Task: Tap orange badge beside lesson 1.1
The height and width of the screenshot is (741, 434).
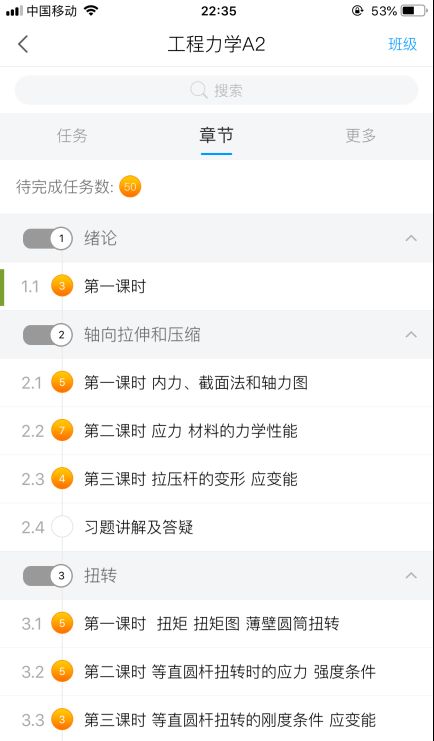Action: coord(62,285)
